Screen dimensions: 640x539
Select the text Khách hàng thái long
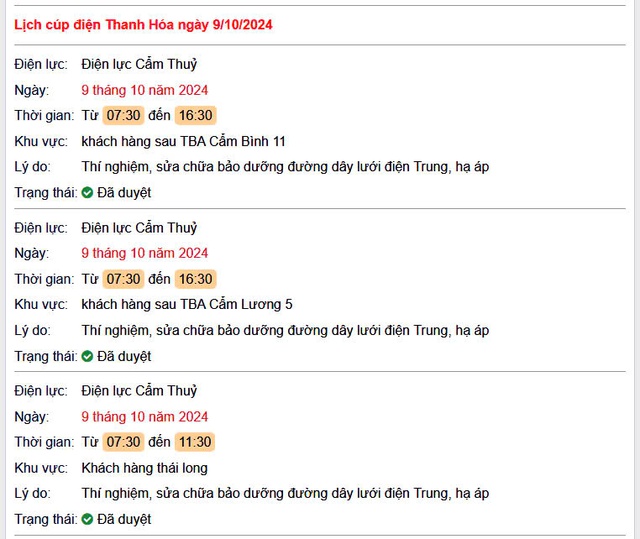(144, 468)
